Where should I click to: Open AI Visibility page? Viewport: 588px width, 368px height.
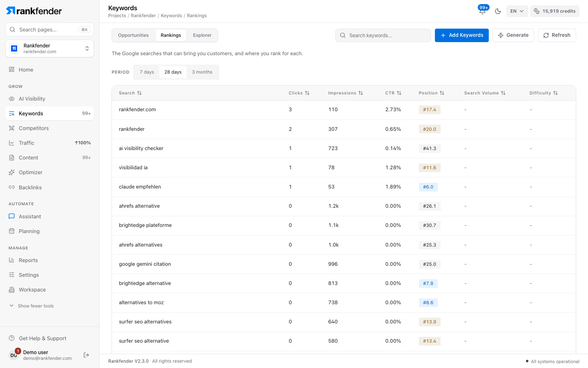[x=49, y=99]
